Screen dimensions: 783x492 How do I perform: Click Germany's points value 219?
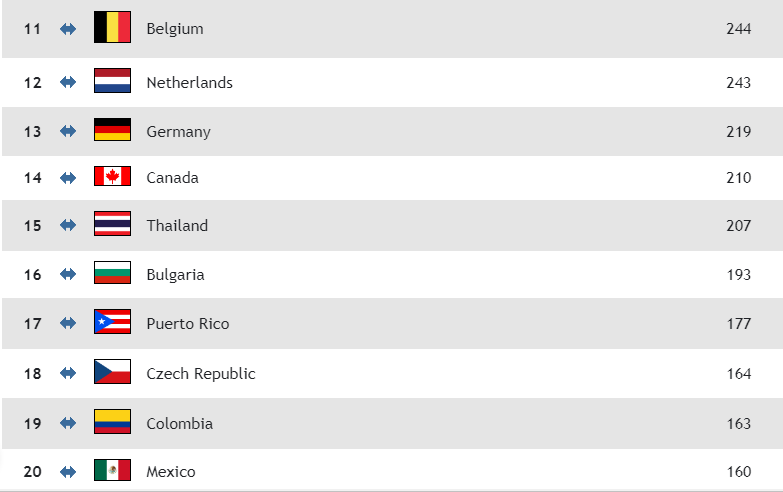pos(738,132)
